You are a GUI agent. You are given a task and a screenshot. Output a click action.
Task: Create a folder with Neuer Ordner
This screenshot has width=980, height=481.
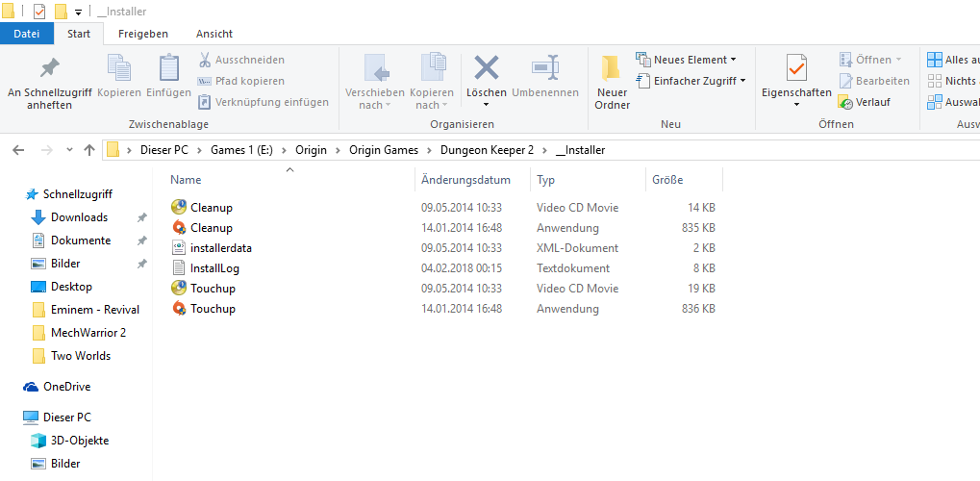coord(612,83)
